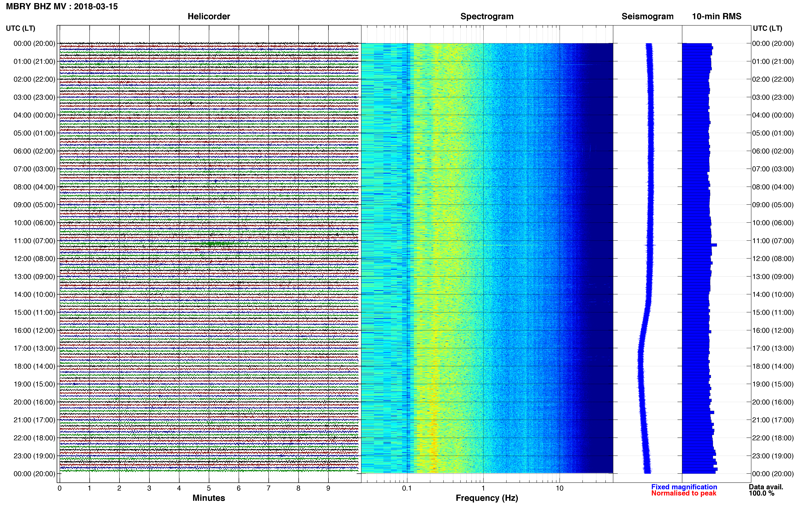Click left time label '03:00 (23:00)'
The height and width of the screenshot is (508, 812).
point(34,97)
